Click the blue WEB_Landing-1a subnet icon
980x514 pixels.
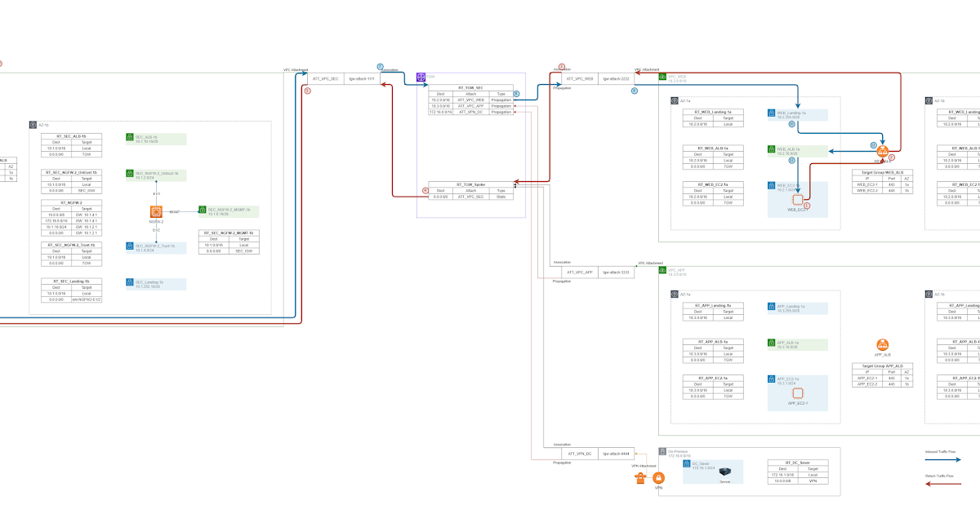pyautogui.click(x=772, y=113)
